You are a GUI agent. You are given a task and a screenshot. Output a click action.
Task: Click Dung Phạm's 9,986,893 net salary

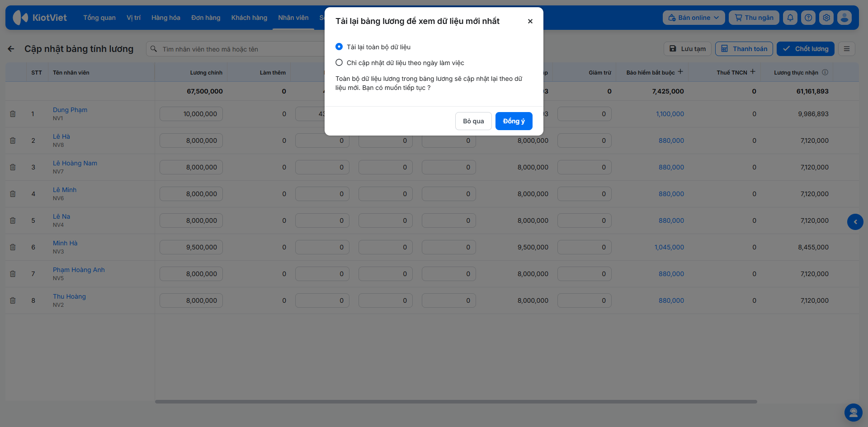point(813,114)
